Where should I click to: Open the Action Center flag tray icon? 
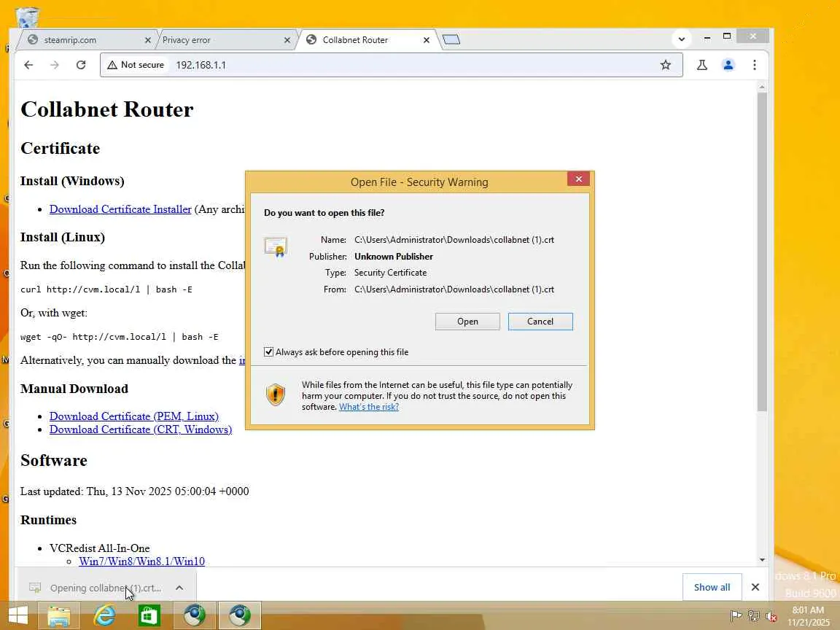click(x=736, y=615)
